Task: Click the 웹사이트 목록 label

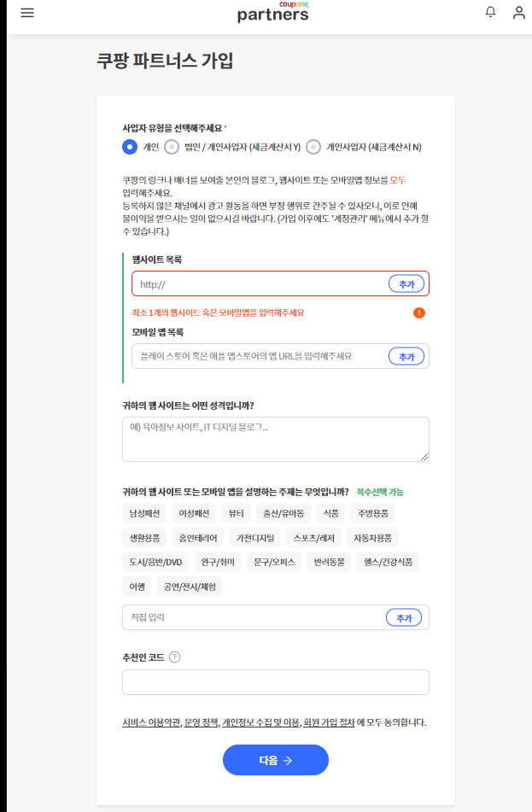Action: pos(156,260)
